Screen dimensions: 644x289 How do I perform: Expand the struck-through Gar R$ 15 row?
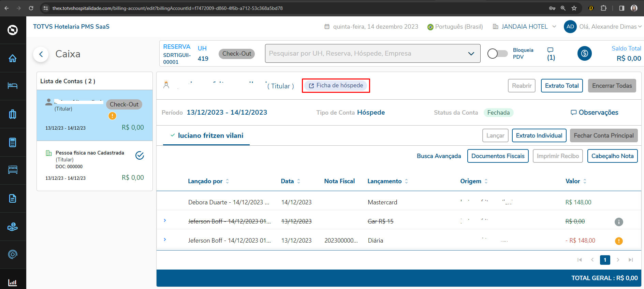click(x=165, y=220)
